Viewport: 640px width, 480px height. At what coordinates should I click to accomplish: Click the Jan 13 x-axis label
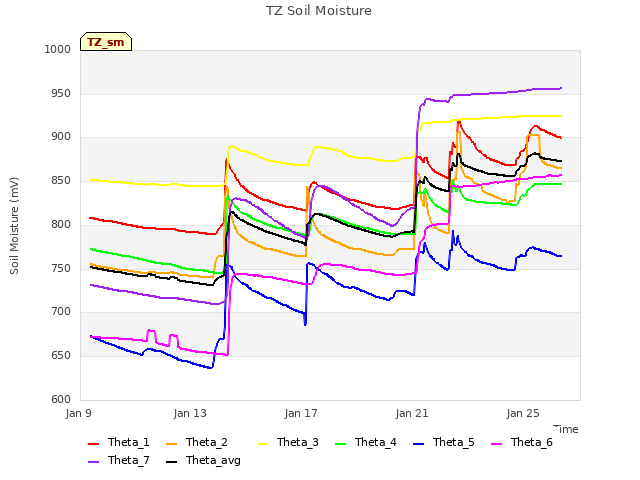[190, 413]
